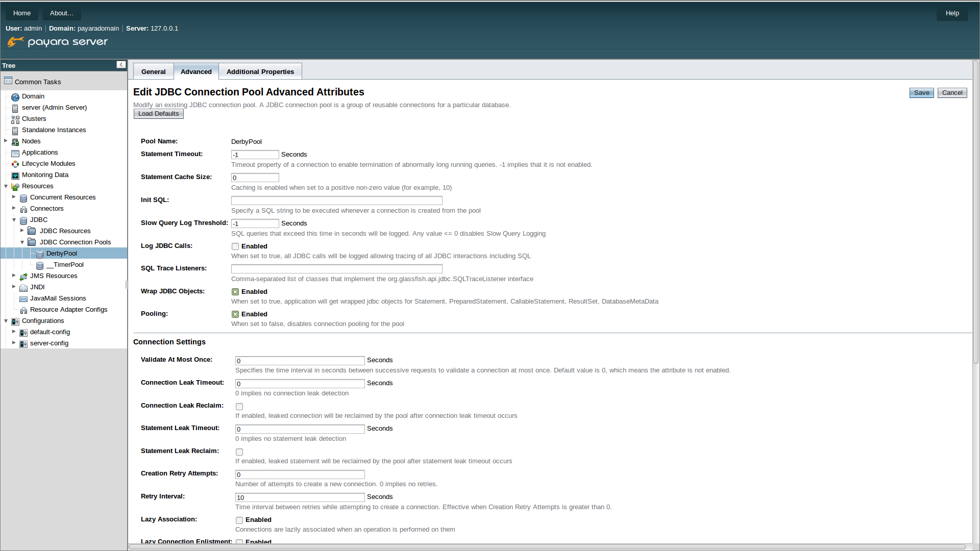980x551 pixels.
Task: Expand the server-config node
Action: coord(13,343)
